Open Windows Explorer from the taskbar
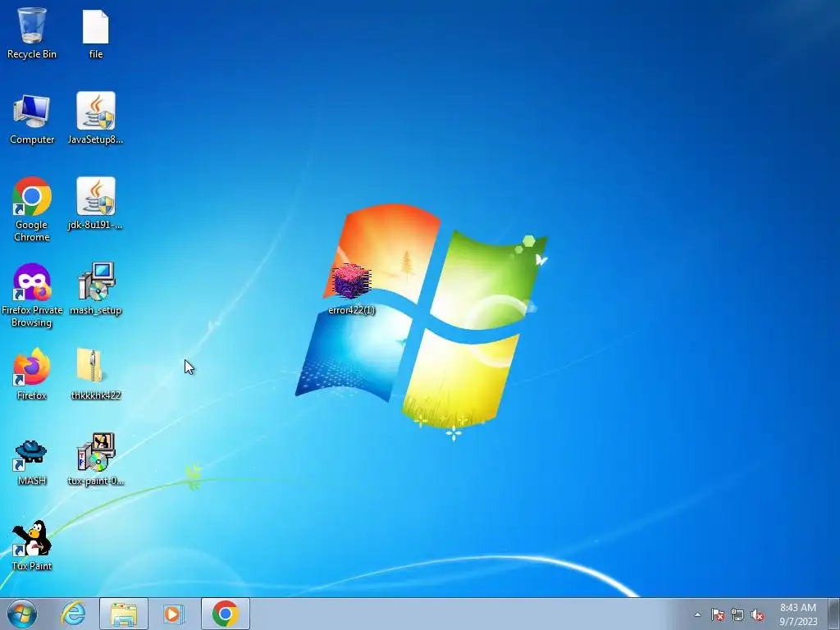The width and height of the screenshot is (840, 630). point(124,614)
